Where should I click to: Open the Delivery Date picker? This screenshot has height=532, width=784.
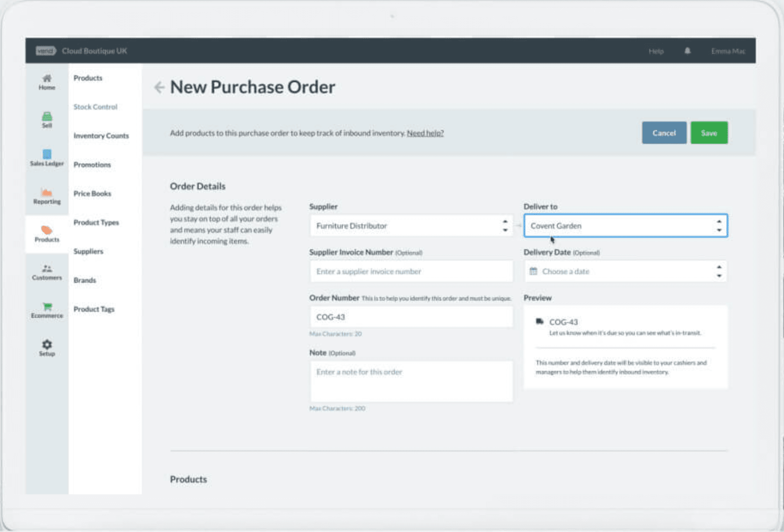tap(625, 271)
